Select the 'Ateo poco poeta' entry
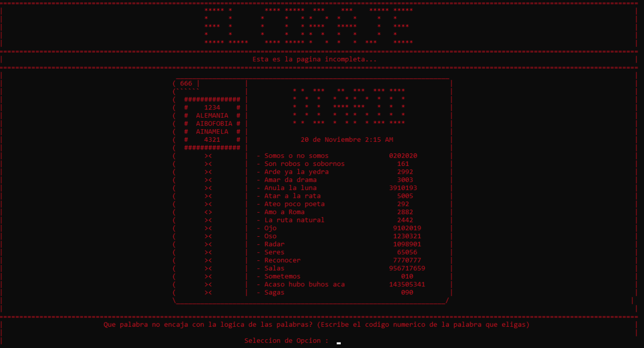The width and height of the screenshot is (644, 348). tap(294, 204)
